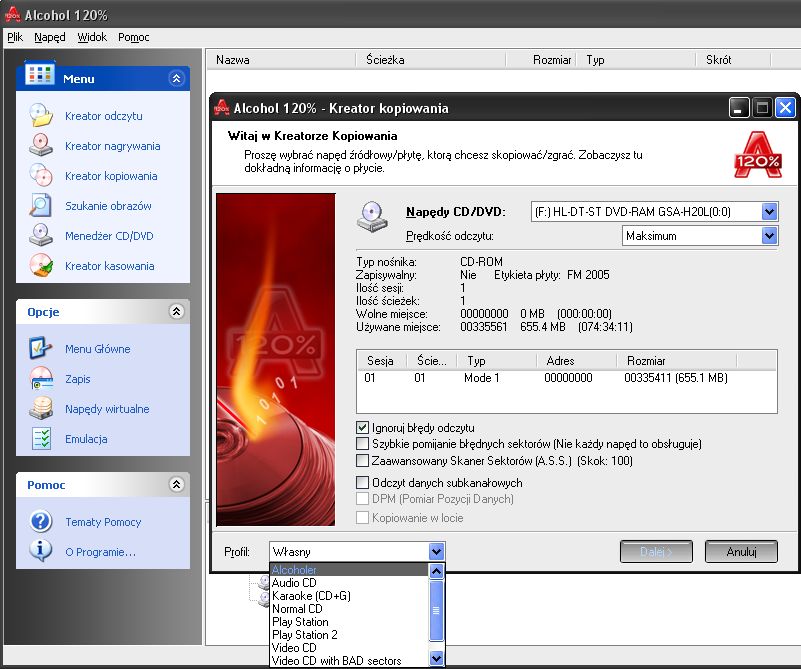Click the Ścieżka column header

click(430, 60)
